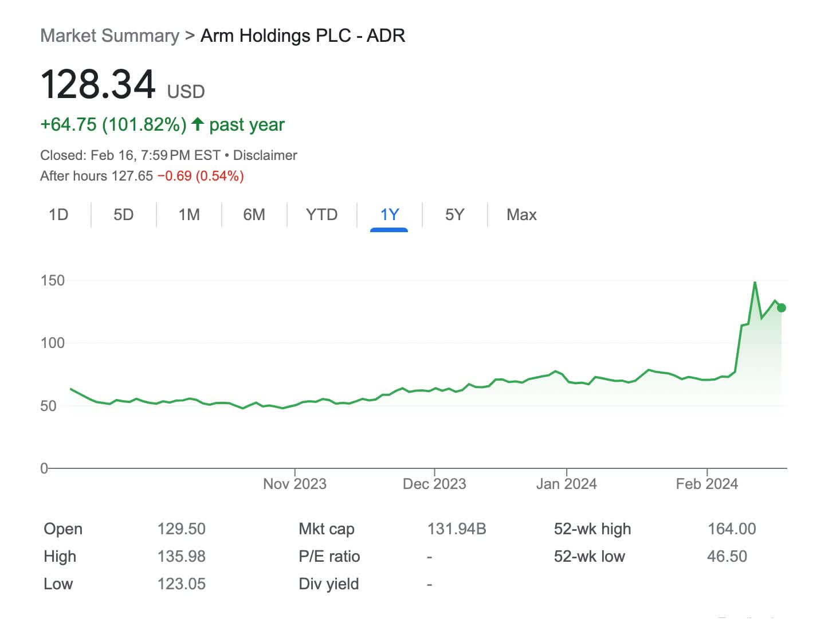The image size is (840, 626).
Task: Click the active 1Y tab
Action: coord(389,215)
